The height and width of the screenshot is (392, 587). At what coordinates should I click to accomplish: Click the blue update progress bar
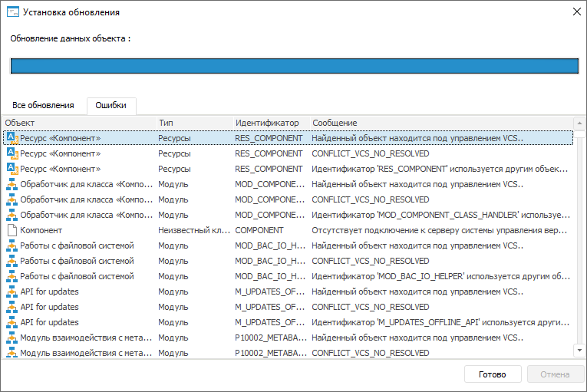[x=294, y=66]
